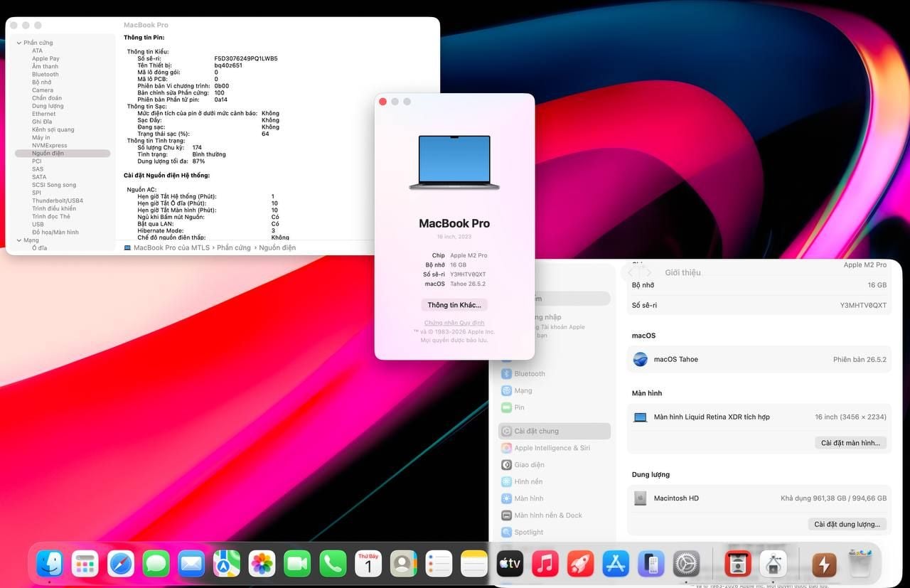This screenshot has height=588, width=910.
Task: Open Spotlight in Settings sidebar
Action: pos(555,532)
